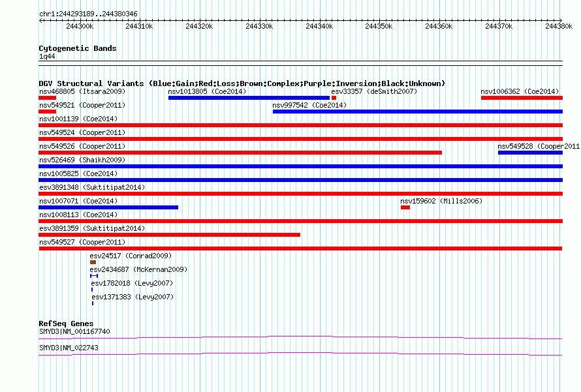581x392 pixels.
Task: Select the small red esv33357 bar
Action: (334, 98)
